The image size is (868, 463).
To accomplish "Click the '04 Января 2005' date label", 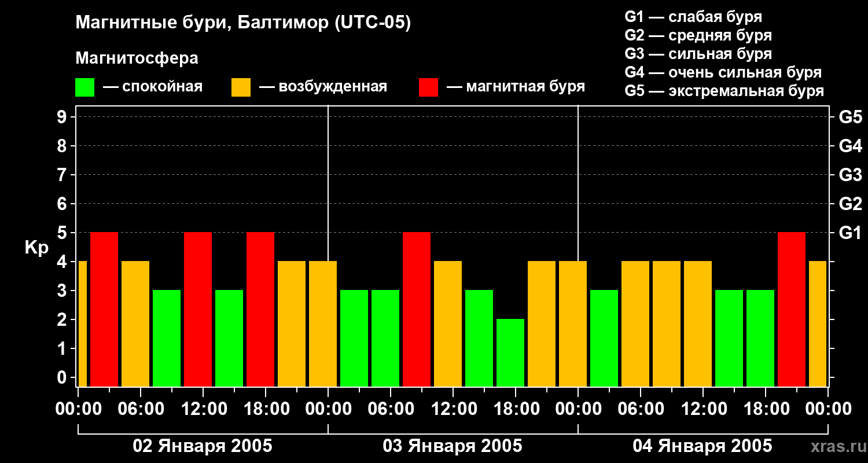I will pyautogui.click(x=703, y=446).
